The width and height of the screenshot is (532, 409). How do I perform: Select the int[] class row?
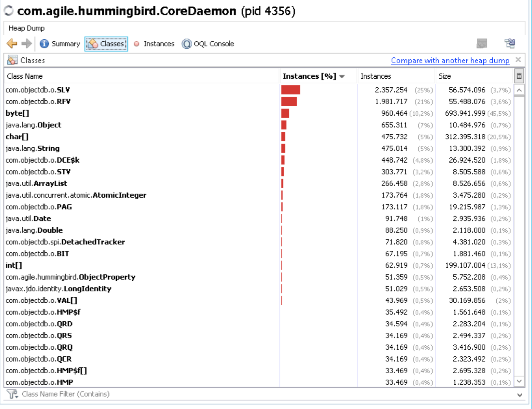(x=259, y=265)
